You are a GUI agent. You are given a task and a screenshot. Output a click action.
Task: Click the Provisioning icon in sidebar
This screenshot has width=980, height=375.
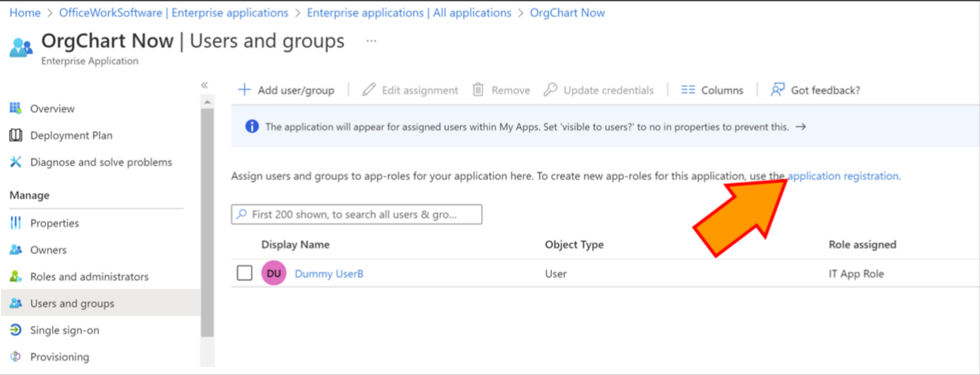tap(16, 356)
